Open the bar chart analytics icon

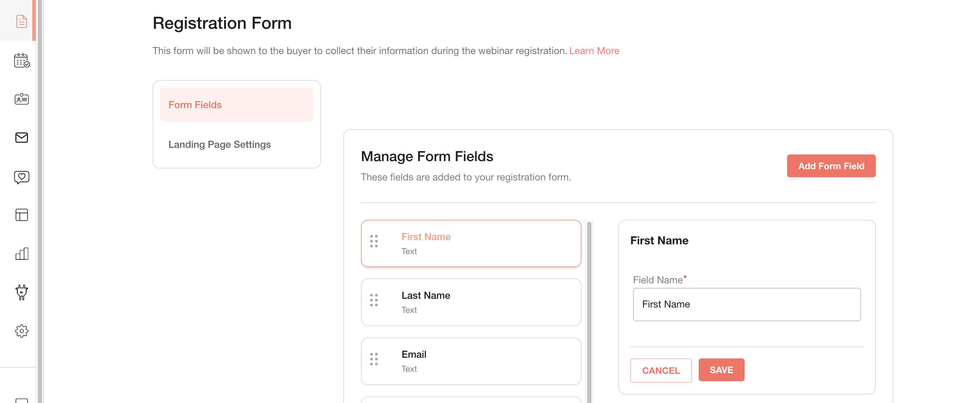pos(22,254)
